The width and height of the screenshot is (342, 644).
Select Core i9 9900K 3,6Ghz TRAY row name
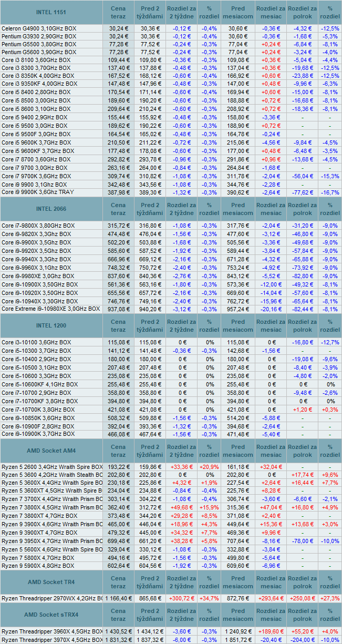38,192
